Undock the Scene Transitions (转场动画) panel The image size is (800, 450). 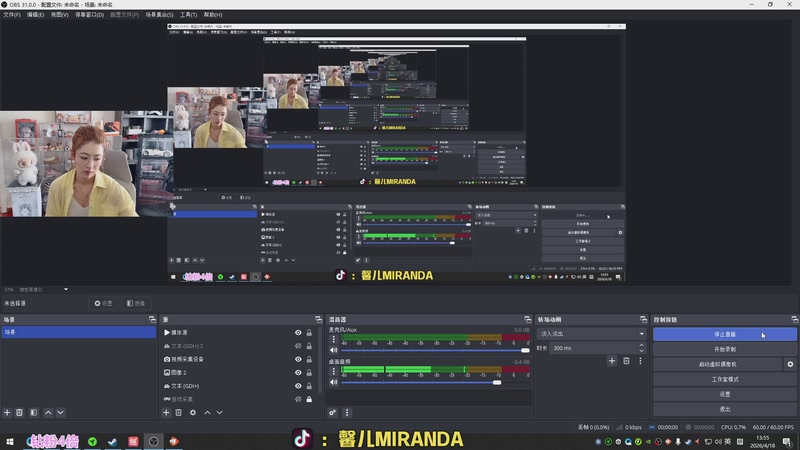(643, 319)
